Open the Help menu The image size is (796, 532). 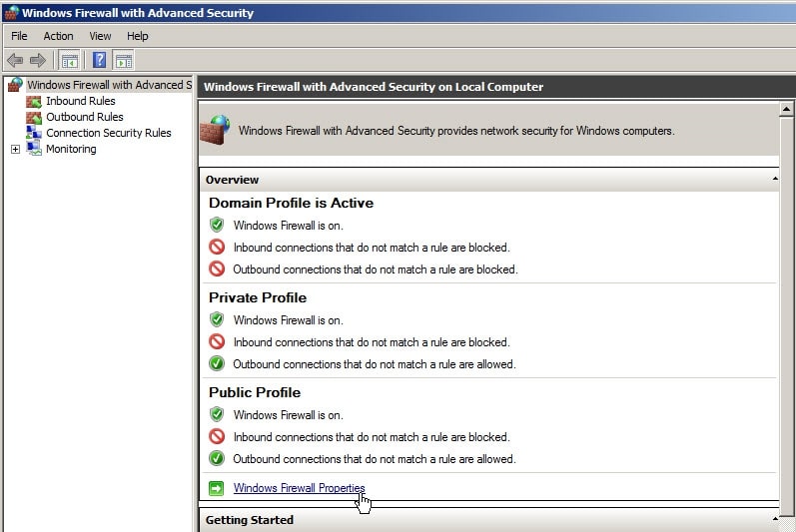pos(138,36)
